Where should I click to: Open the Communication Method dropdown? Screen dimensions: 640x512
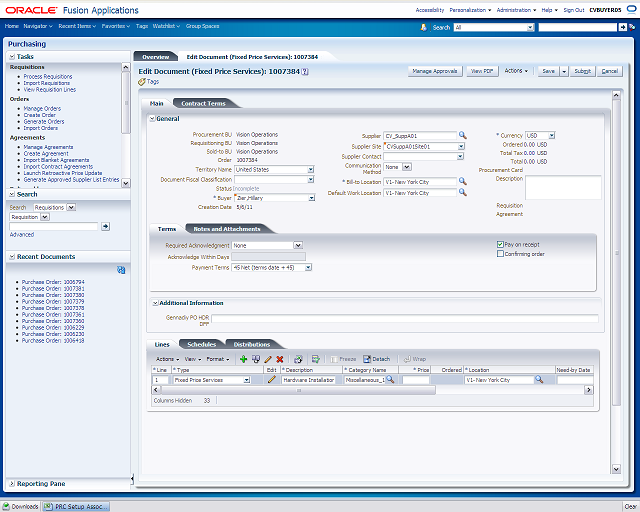pyautogui.click(x=407, y=167)
